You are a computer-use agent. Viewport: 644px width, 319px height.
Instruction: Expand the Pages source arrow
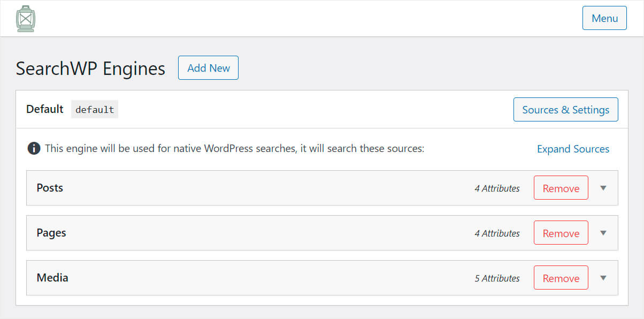click(x=603, y=233)
